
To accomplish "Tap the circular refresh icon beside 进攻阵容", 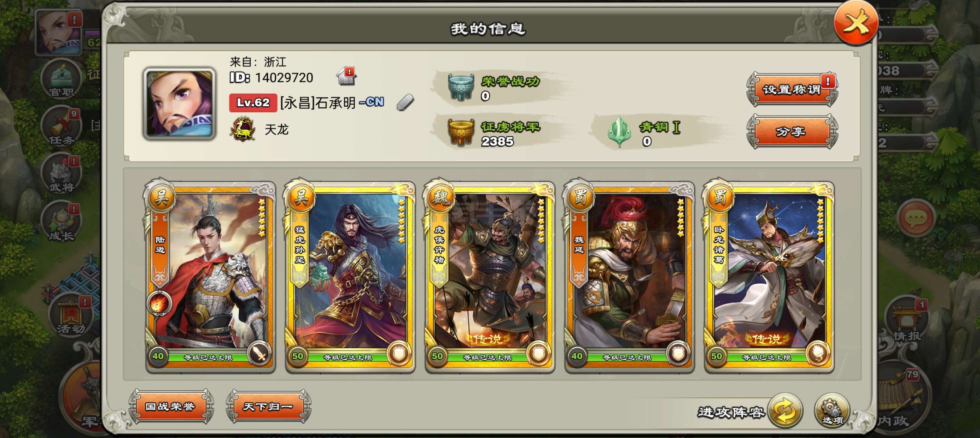I will tap(785, 411).
